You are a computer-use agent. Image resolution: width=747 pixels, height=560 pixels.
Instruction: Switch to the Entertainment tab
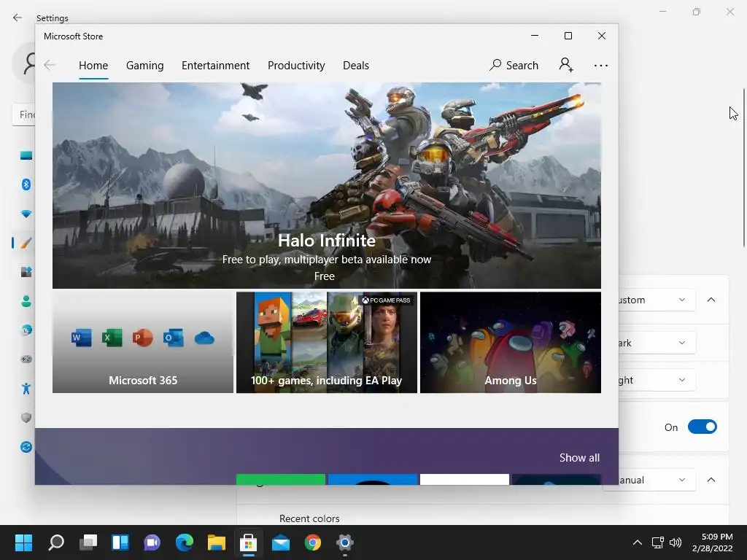(215, 66)
